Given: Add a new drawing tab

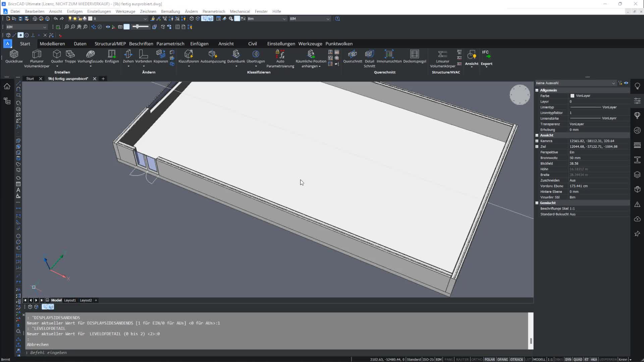Looking at the screenshot, I should click(103, 79).
